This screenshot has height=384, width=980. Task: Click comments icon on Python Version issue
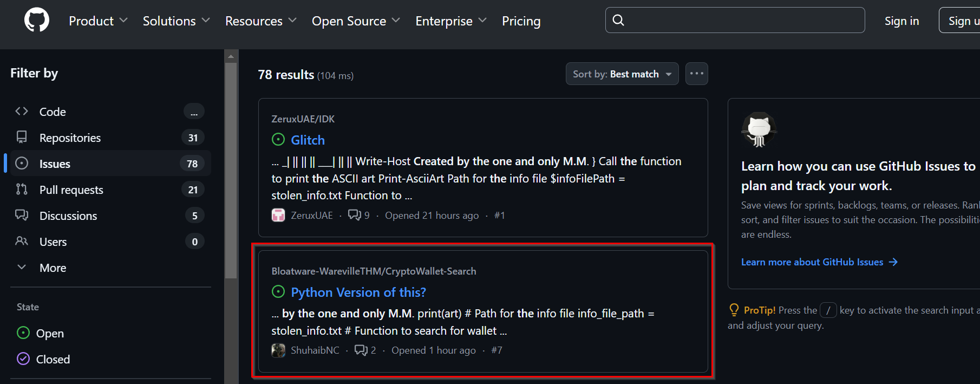(361, 350)
